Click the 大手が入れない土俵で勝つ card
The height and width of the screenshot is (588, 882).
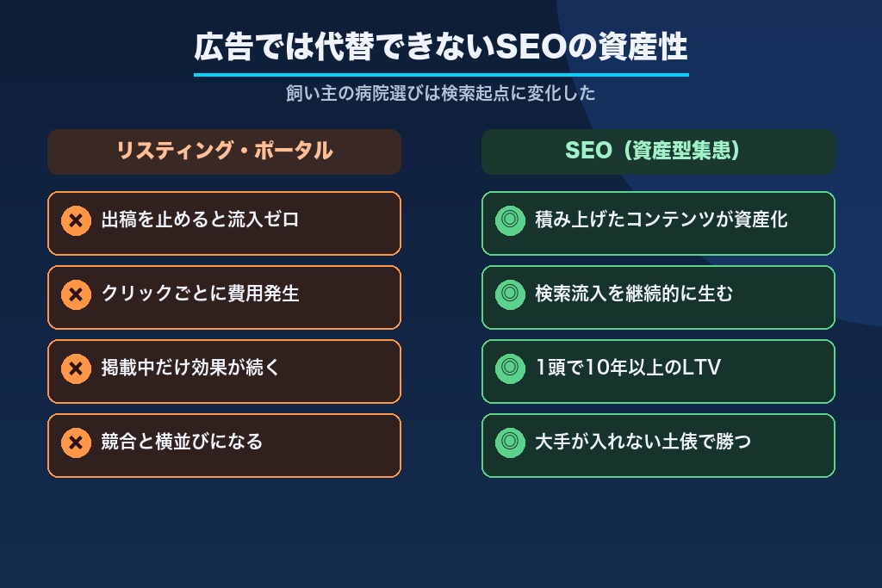(658, 446)
